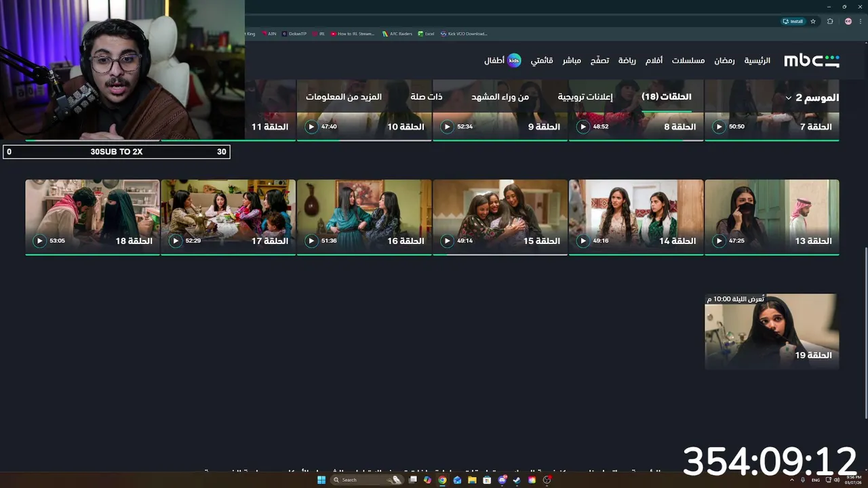
Task: Open Chrome three-dot menu
Action: [860, 21]
